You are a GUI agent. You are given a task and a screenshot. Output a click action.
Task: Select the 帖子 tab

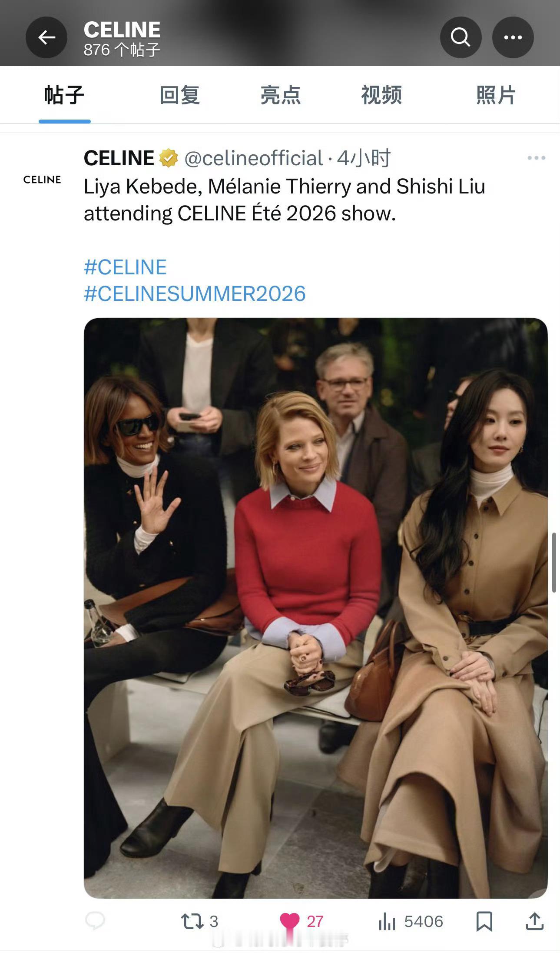pyautogui.click(x=64, y=95)
